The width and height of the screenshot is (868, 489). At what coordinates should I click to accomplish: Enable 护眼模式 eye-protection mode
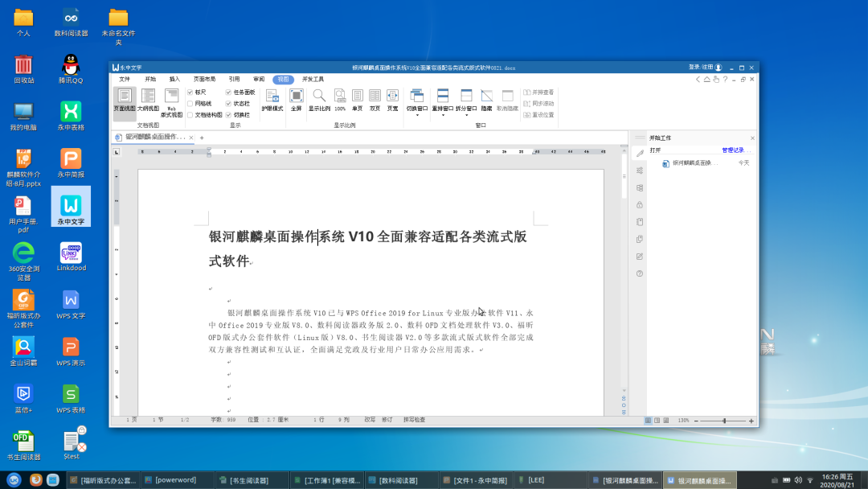click(x=272, y=100)
